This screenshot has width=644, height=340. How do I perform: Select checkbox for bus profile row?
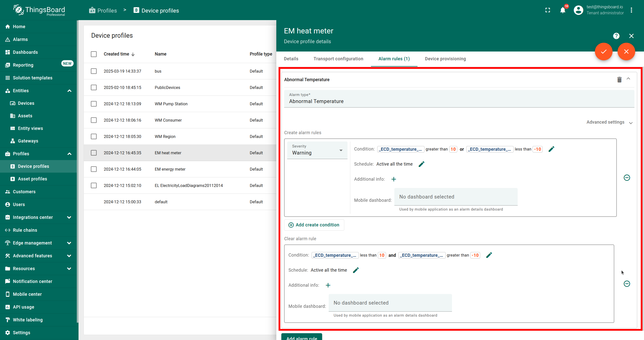[94, 71]
